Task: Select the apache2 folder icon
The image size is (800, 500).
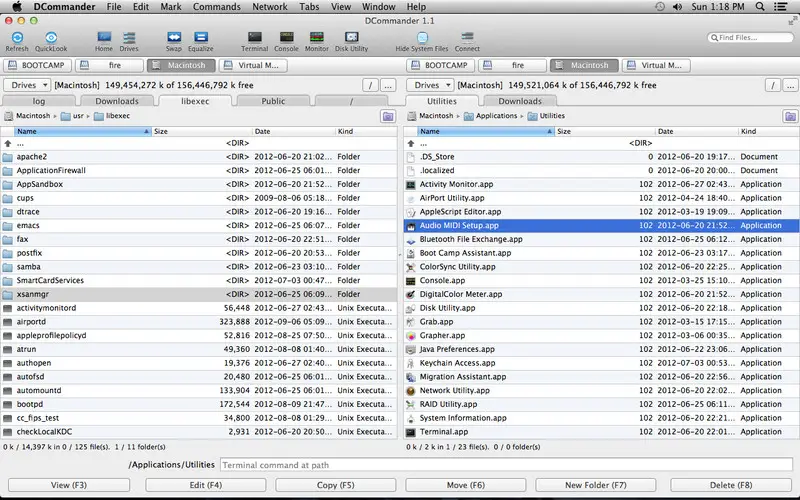Action: tap(7, 157)
